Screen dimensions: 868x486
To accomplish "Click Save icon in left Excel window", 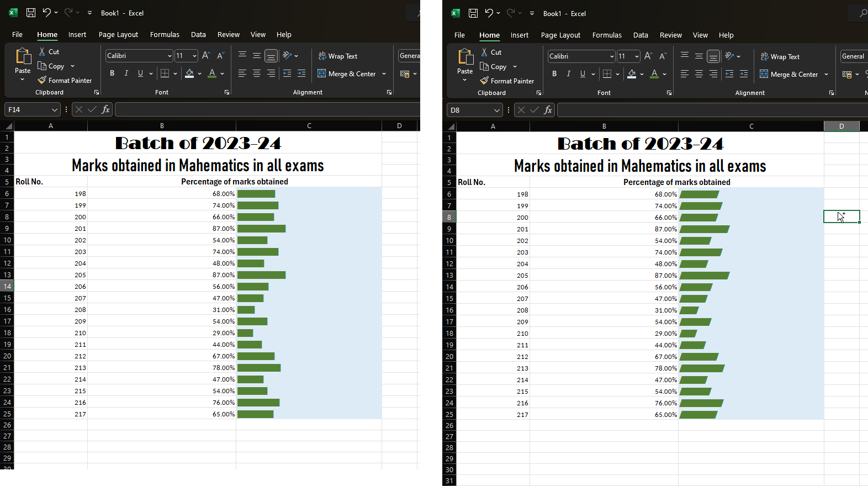I will (31, 13).
